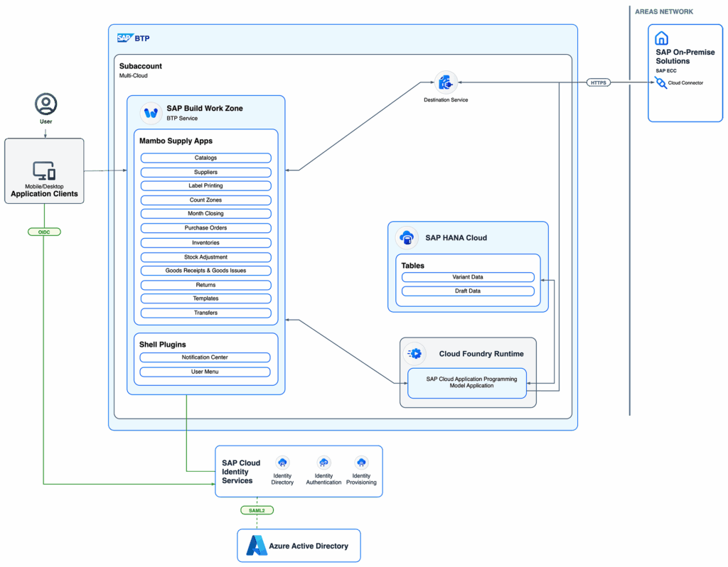The image size is (728, 567).
Task: Click the Shell Plugins heading
Action: [x=163, y=345]
